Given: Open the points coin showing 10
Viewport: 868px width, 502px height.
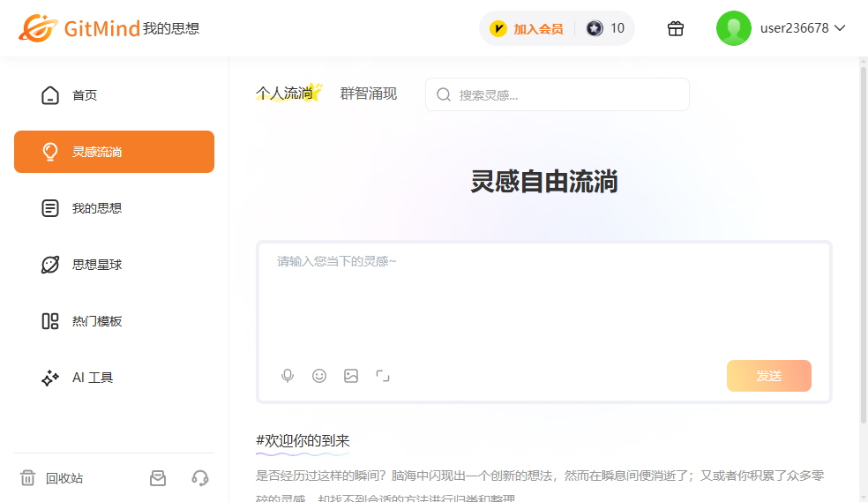Looking at the screenshot, I should click(x=605, y=28).
